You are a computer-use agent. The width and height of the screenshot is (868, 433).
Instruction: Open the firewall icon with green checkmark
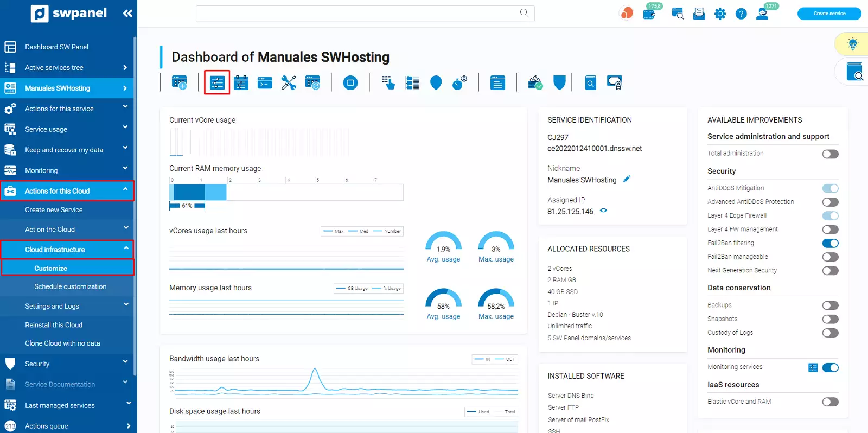tap(535, 83)
